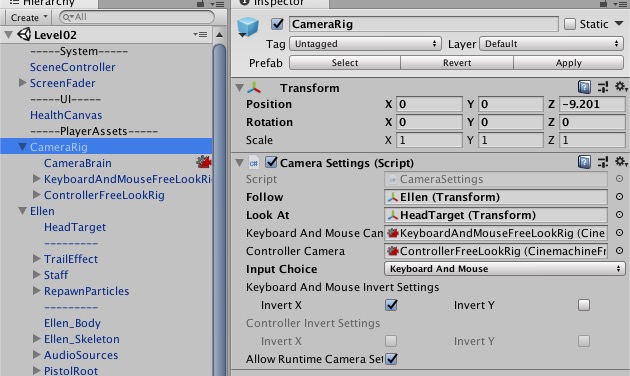The width and height of the screenshot is (630, 376).
Task: Expand the TrailEffect object
Action: [37, 259]
